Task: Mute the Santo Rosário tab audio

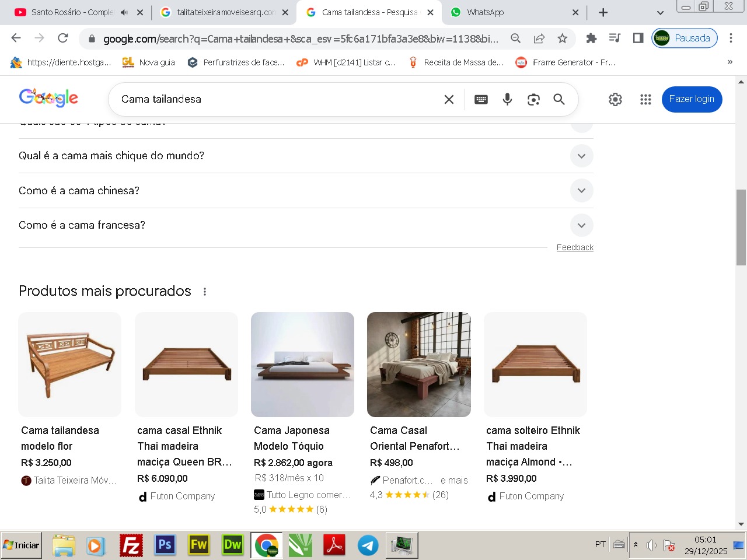Action: coord(124,12)
